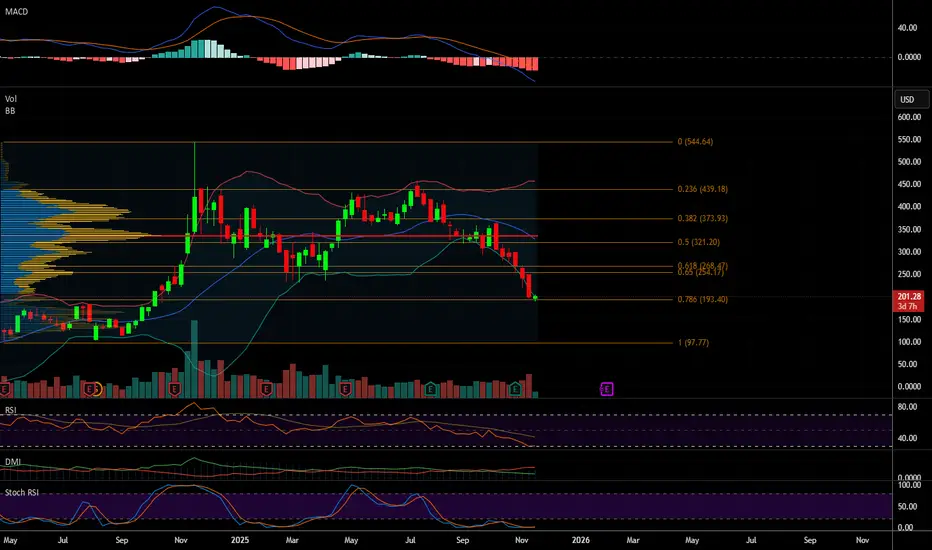The image size is (932, 550).
Task: Open the purple upcoming earnings marker
Action: coord(606,389)
